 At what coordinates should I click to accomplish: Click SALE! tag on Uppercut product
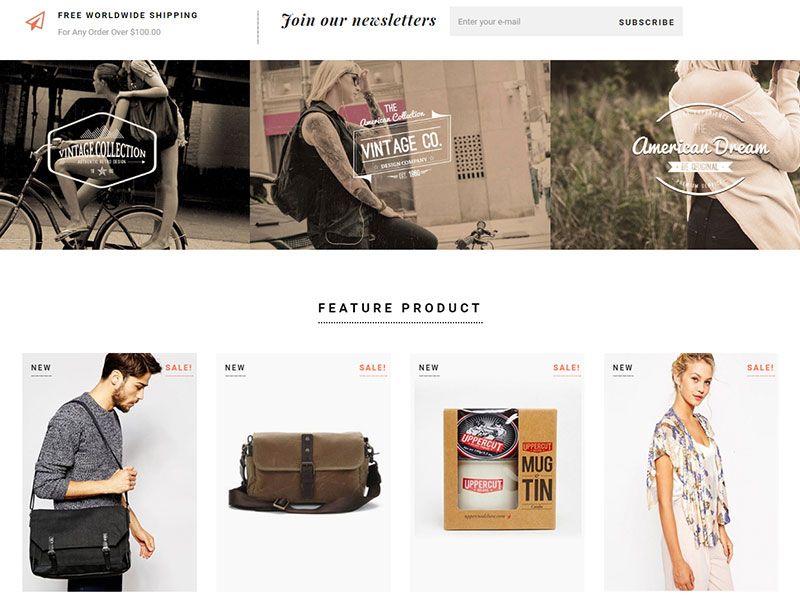[566, 367]
